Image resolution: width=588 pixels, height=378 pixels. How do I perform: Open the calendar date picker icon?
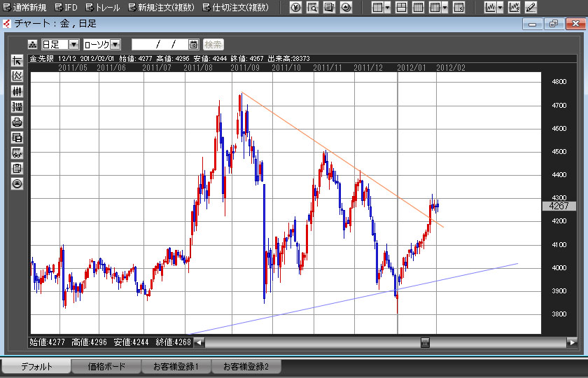click(x=194, y=44)
